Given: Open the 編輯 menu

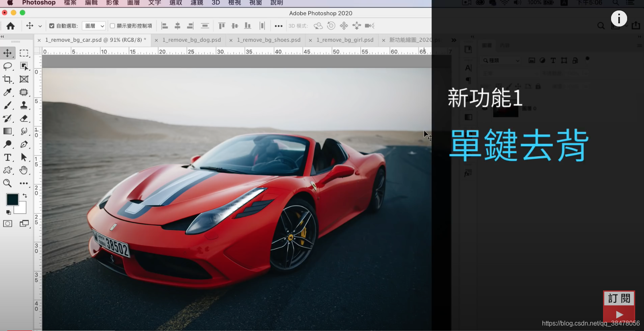Looking at the screenshot, I should click(x=91, y=3).
